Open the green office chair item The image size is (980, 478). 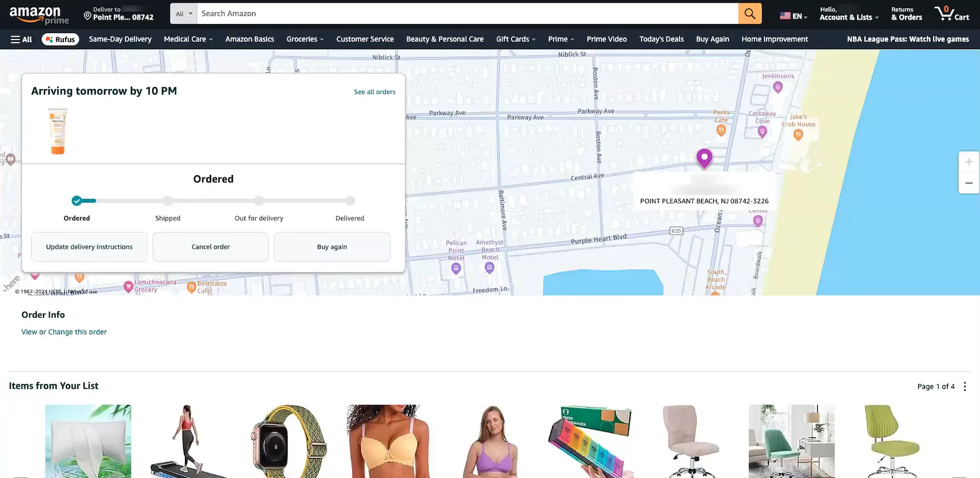pyautogui.click(x=892, y=441)
